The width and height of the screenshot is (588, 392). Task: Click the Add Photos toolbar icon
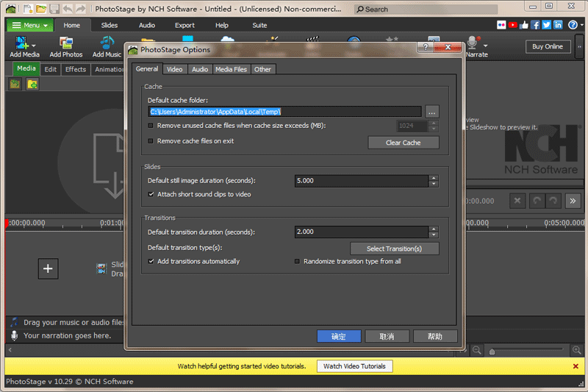click(66, 43)
